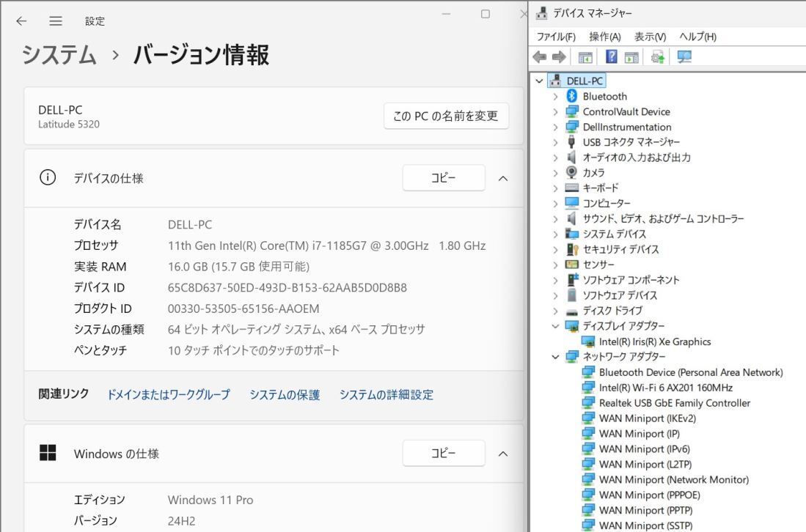The width and height of the screenshot is (806, 532).
Task: Click the back arrow in the Settings window
Action: (21, 21)
